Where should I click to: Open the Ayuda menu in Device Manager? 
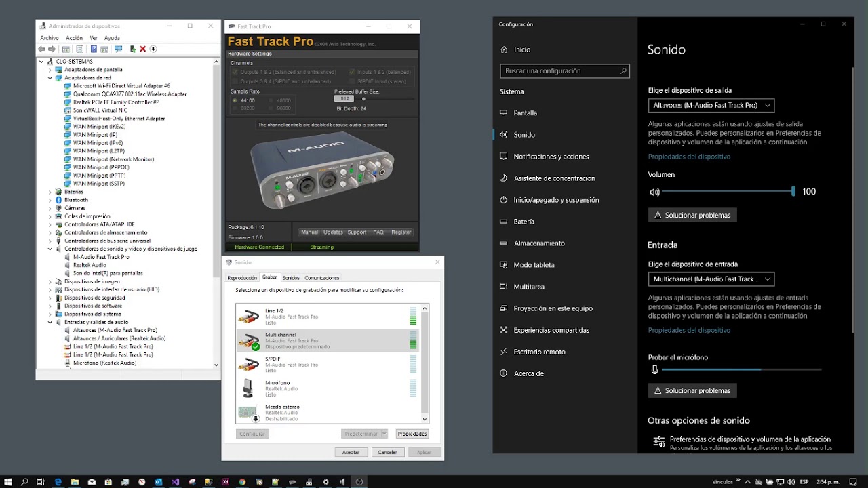[112, 38]
